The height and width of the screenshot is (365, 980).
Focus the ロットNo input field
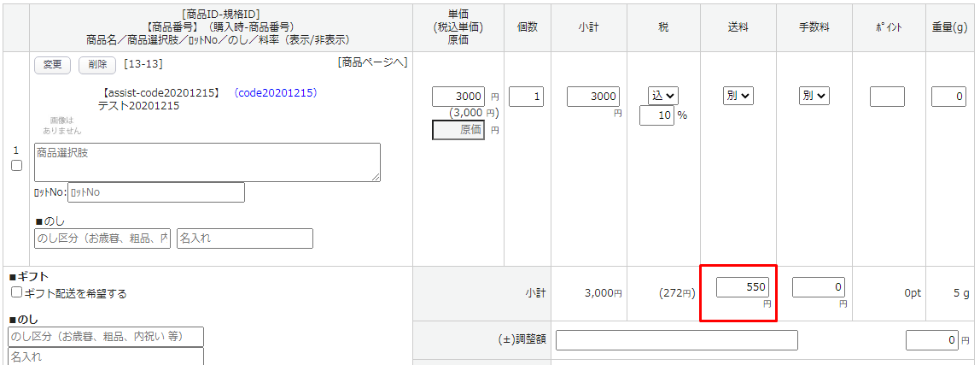(x=156, y=192)
